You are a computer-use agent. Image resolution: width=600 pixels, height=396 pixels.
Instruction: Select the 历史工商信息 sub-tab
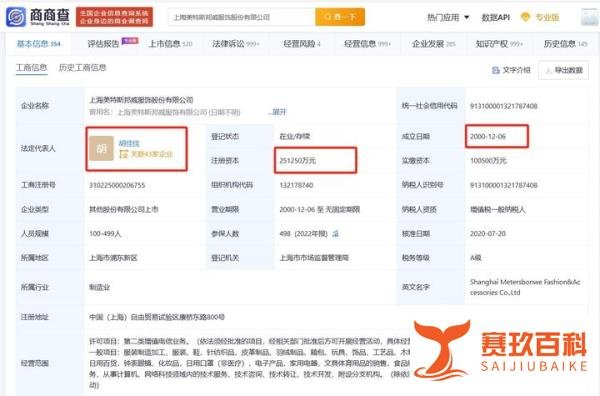tap(82, 68)
